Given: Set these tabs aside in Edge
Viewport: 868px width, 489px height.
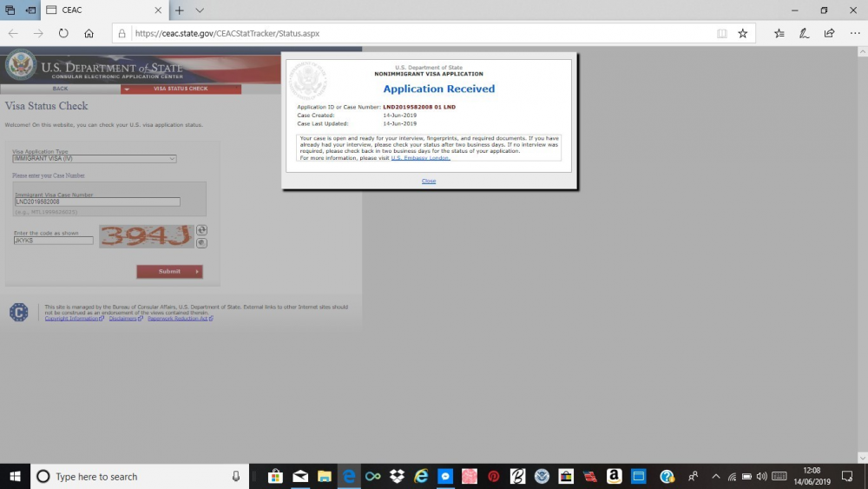Looking at the screenshot, I should click(x=30, y=10).
